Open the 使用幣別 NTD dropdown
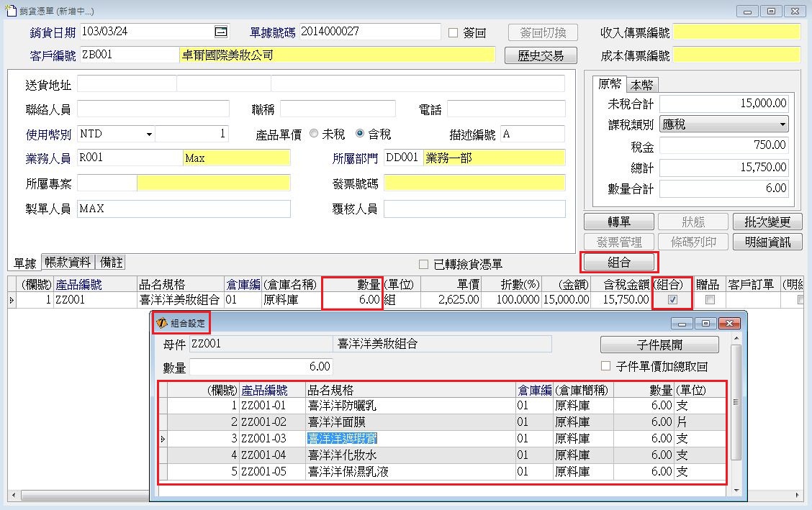 149,135
